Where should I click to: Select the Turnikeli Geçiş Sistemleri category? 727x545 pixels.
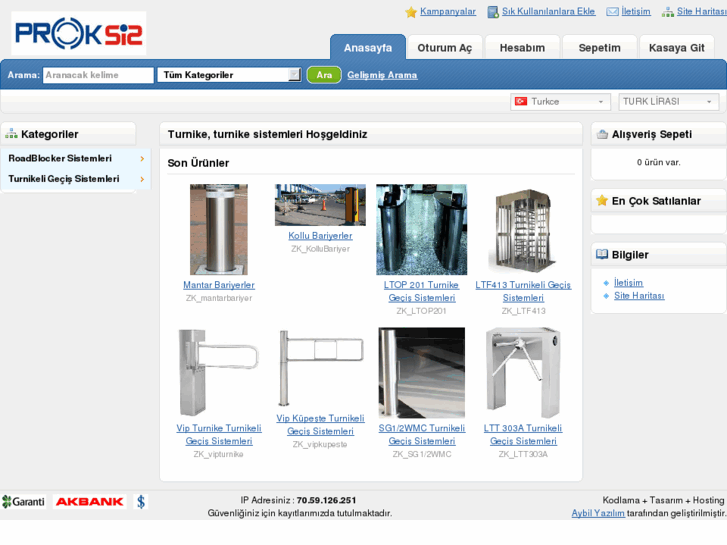tap(64, 179)
